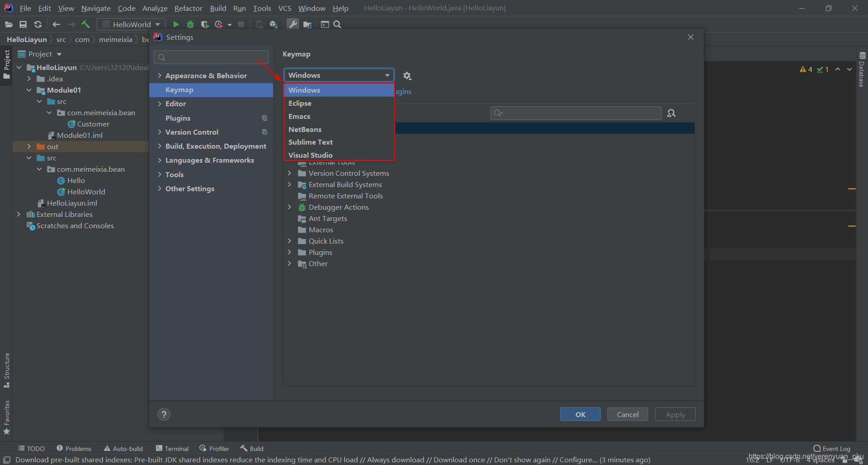Expand the Editor settings category

159,103
